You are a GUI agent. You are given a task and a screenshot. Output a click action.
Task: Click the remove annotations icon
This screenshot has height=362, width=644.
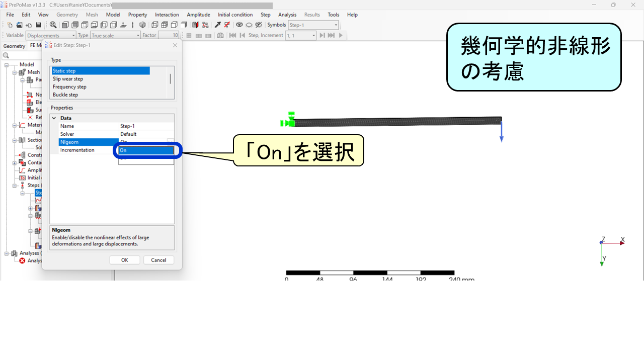(227, 25)
